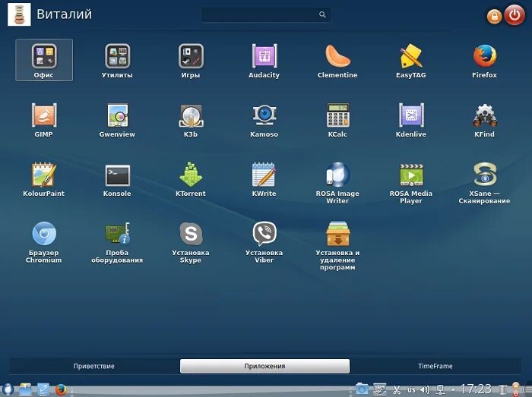Switch to the Приветствие tab

coord(94,366)
